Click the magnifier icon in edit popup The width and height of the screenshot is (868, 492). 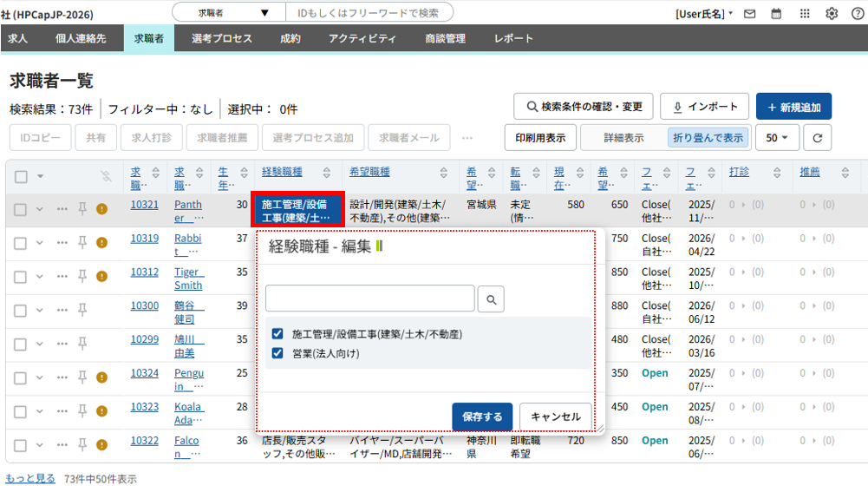coord(491,299)
